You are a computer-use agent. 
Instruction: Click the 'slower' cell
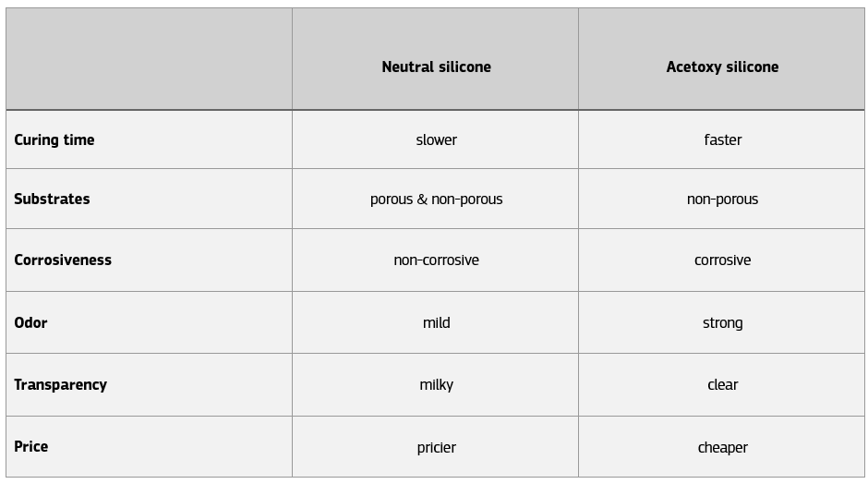436,139
